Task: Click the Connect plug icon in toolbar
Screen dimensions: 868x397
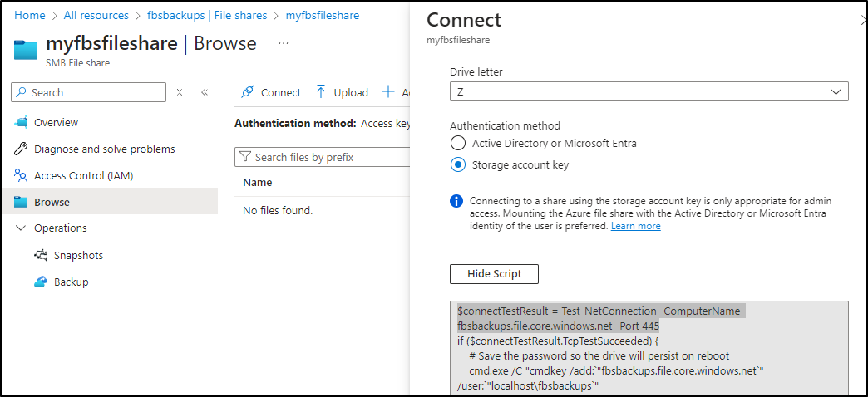Action: coord(248,92)
